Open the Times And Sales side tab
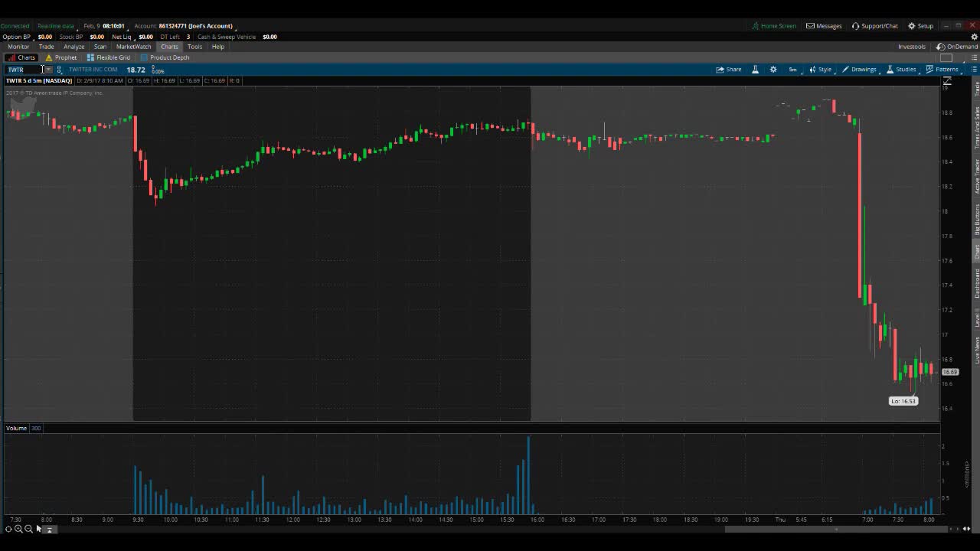This screenshot has width=980, height=551. (x=977, y=128)
